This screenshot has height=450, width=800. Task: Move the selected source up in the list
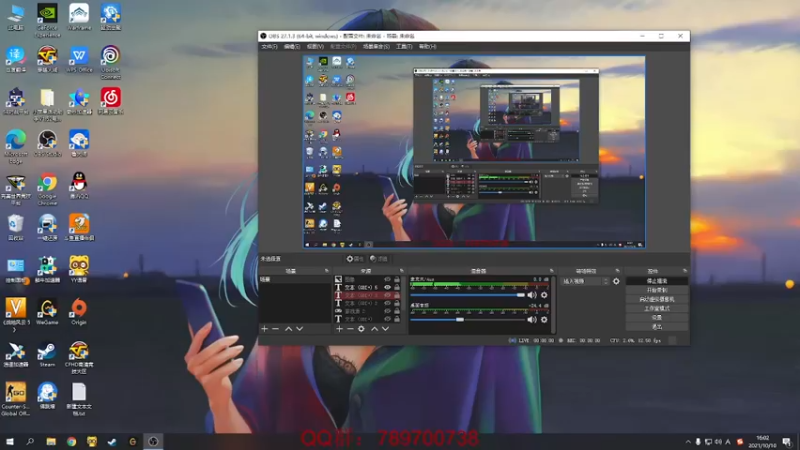pyautogui.click(x=374, y=329)
